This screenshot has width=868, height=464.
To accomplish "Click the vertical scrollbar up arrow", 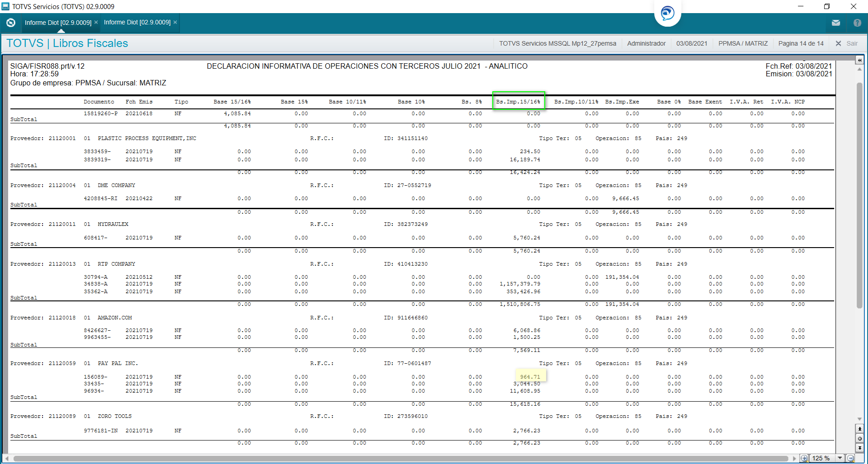I will click(x=859, y=69).
